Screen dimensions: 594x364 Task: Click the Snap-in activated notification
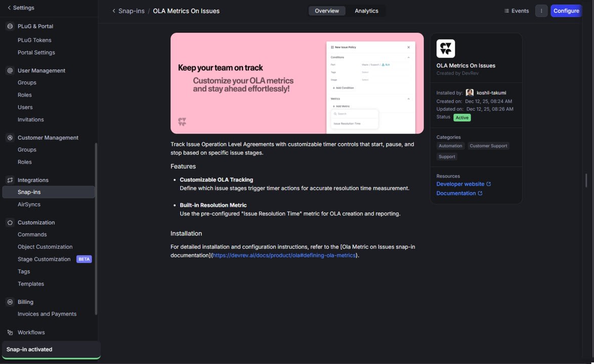pyautogui.click(x=51, y=350)
